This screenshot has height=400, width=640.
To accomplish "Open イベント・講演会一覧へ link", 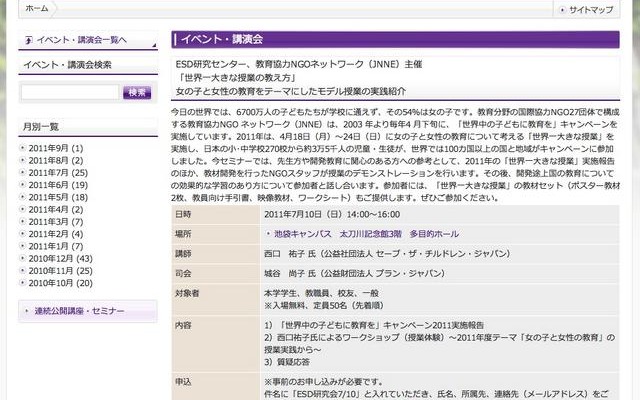I will pos(82,40).
